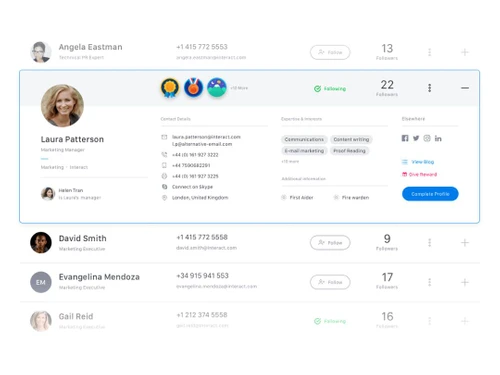Screen dimensions: 500x375
Task: Follow Angela Eastman
Action: point(330,52)
